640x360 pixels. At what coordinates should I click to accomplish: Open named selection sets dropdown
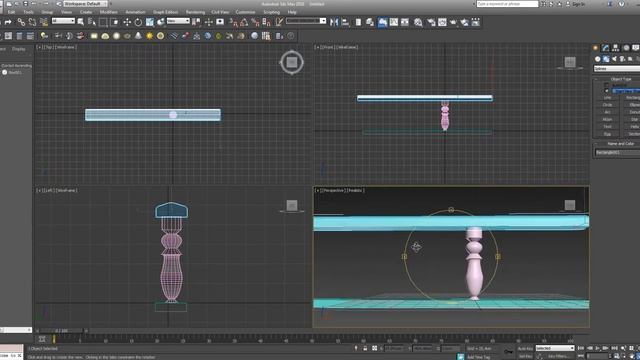tap(306, 21)
